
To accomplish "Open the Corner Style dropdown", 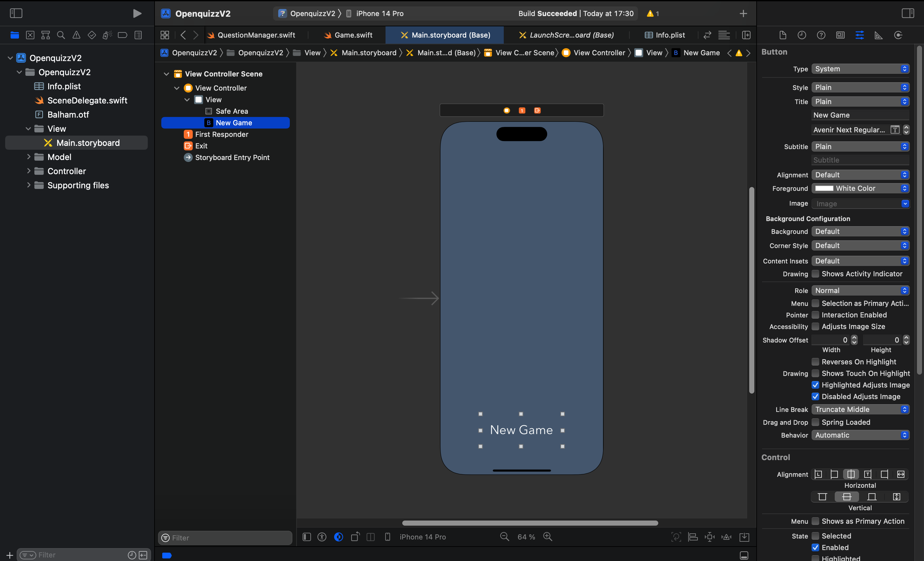I will [860, 245].
